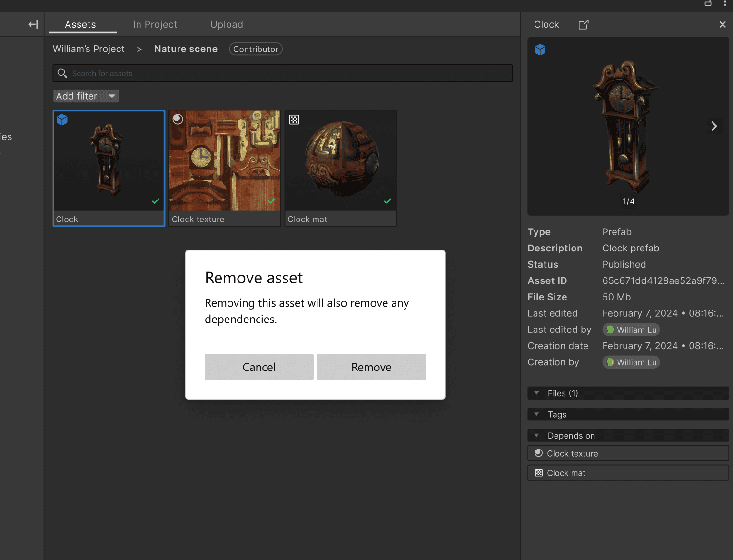Screen dimensions: 733x560
Task: Switch to the In Project tab
Action: 155,24
